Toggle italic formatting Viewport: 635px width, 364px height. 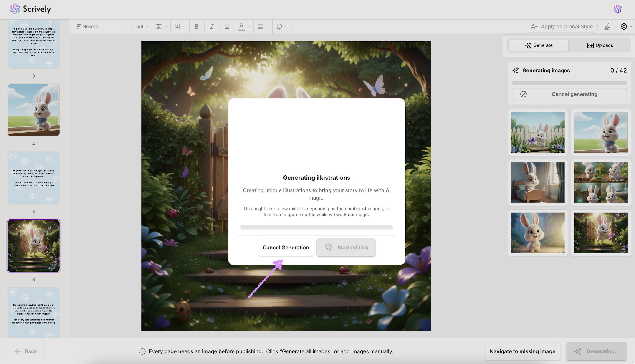(x=212, y=26)
